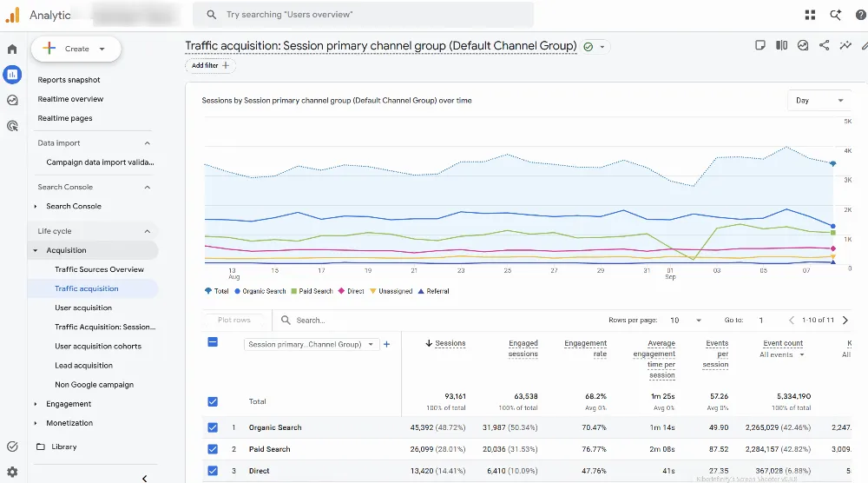This screenshot has height=483, width=868.
Task: Open the insights search sparkle icon
Action: (x=835, y=15)
